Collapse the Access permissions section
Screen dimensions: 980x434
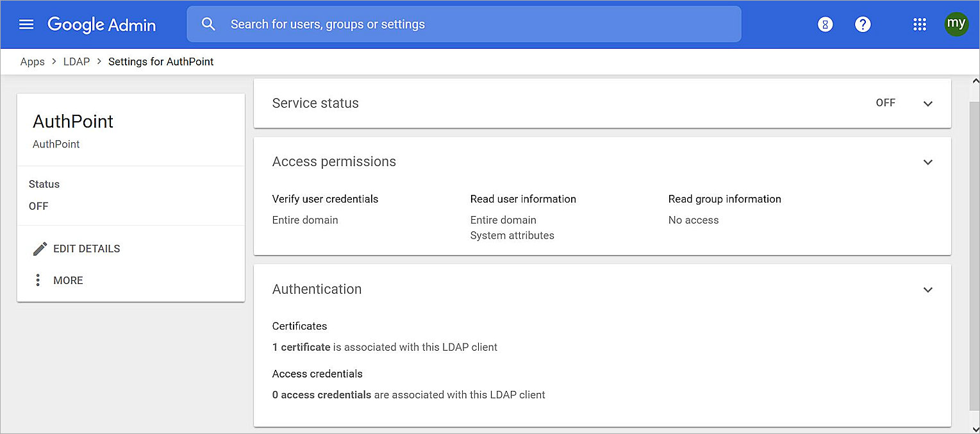(x=927, y=162)
